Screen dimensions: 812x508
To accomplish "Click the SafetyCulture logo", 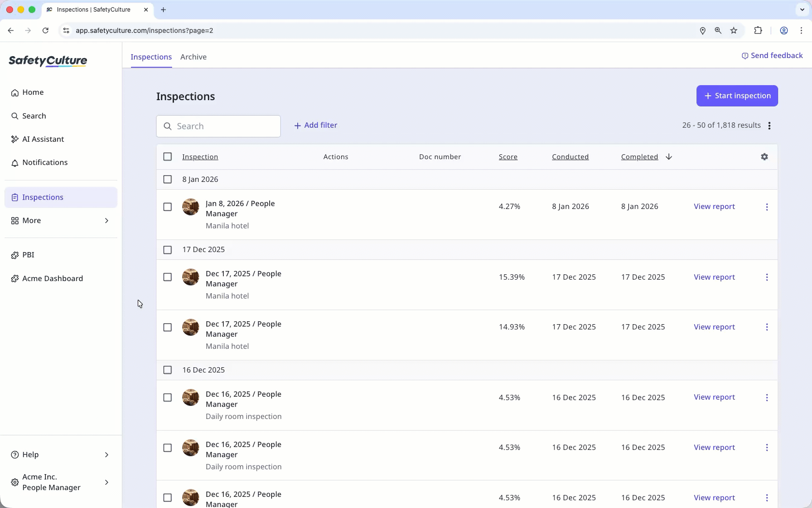I will coord(48,61).
